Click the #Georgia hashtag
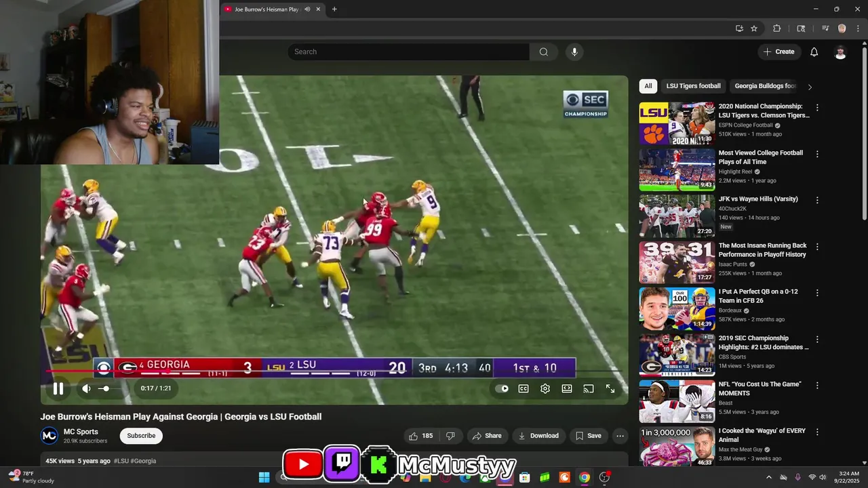Viewport: 868px width, 488px height. pos(143,461)
